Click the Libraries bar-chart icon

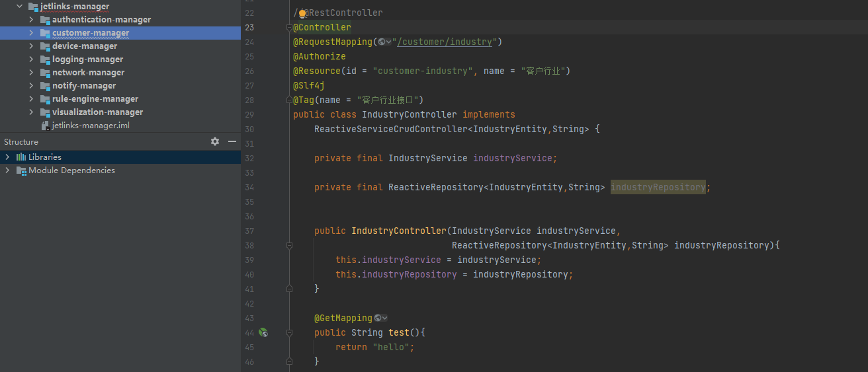21,157
